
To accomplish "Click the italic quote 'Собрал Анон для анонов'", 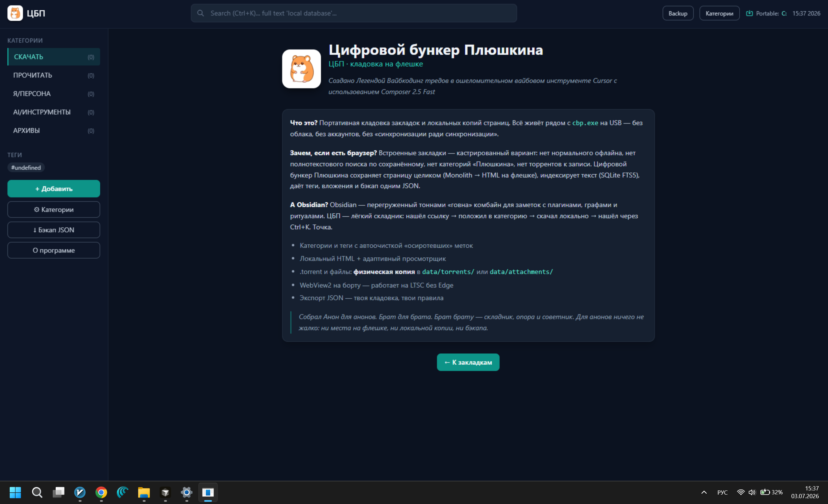I will (x=471, y=322).
